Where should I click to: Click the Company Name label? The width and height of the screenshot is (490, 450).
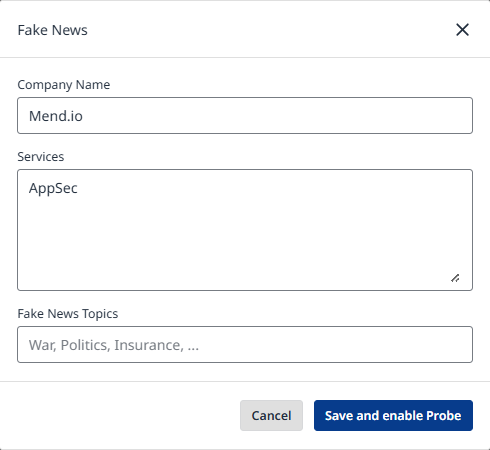[64, 85]
